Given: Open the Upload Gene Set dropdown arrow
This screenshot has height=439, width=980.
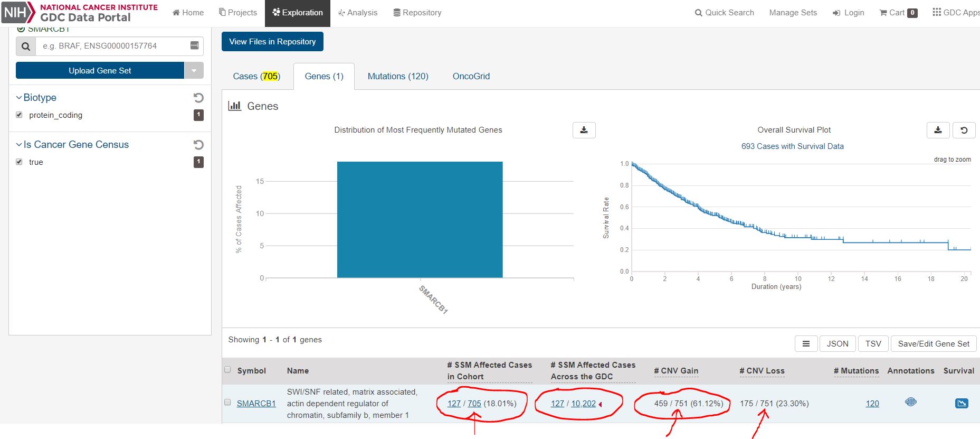Looking at the screenshot, I should (194, 70).
